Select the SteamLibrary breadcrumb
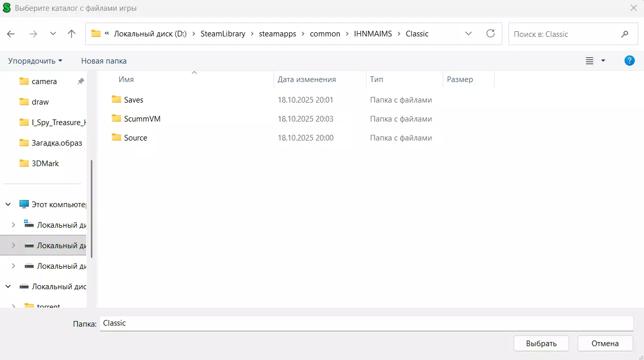Image resolution: width=644 pixels, height=360 pixels. tap(223, 34)
